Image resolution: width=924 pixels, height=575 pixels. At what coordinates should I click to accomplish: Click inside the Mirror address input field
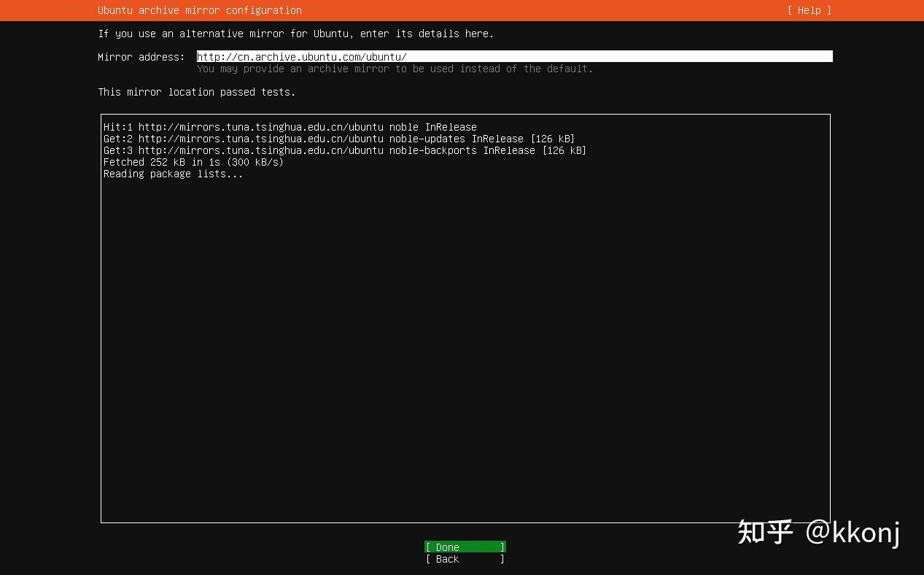[510, 55]
